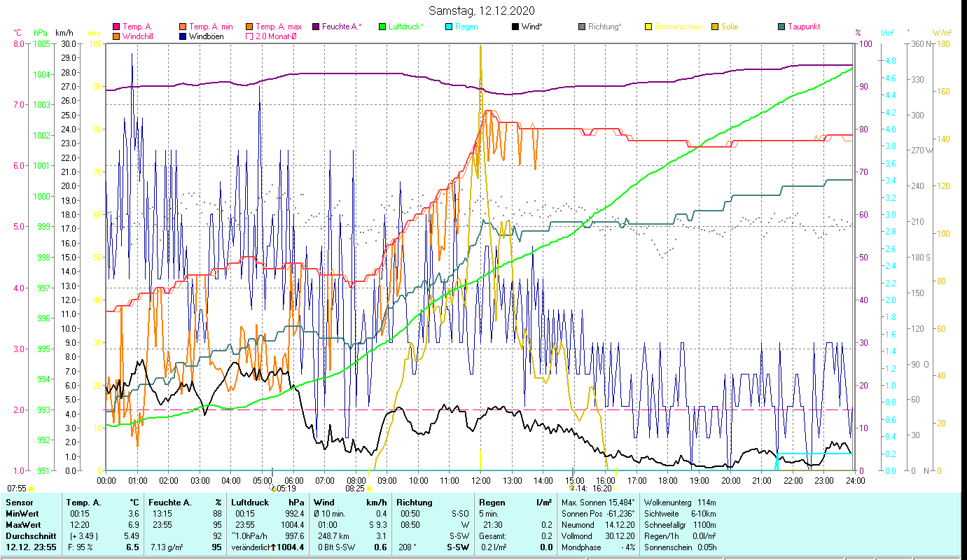Click the green Luftdruck* legend square

[x=382, y=27]
